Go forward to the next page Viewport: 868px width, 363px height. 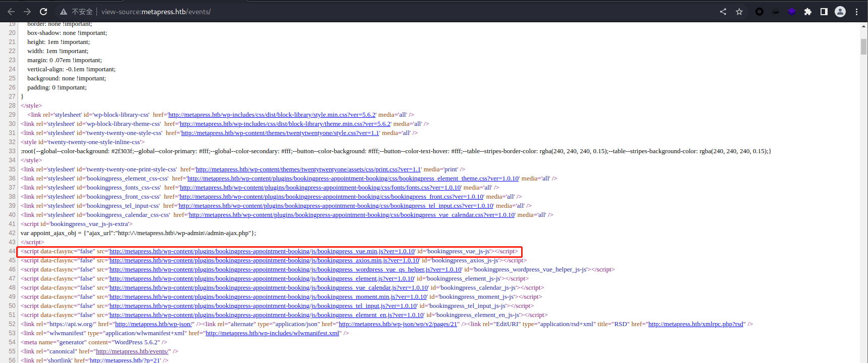click(27, 12)
